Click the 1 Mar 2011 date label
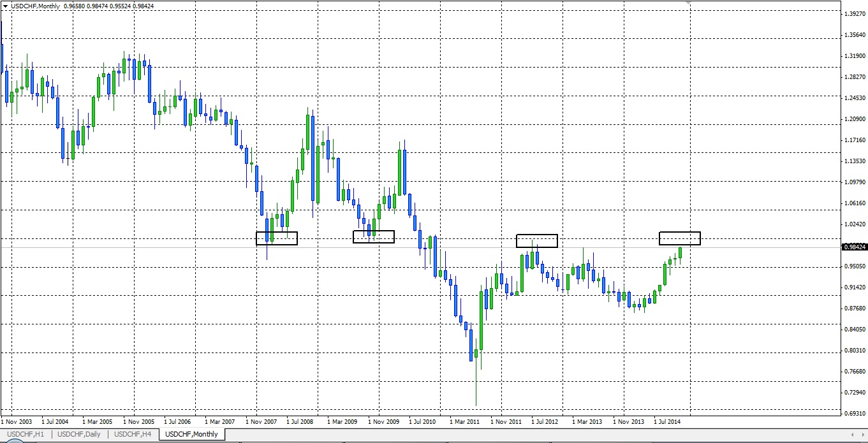 (x=464, y=422)
